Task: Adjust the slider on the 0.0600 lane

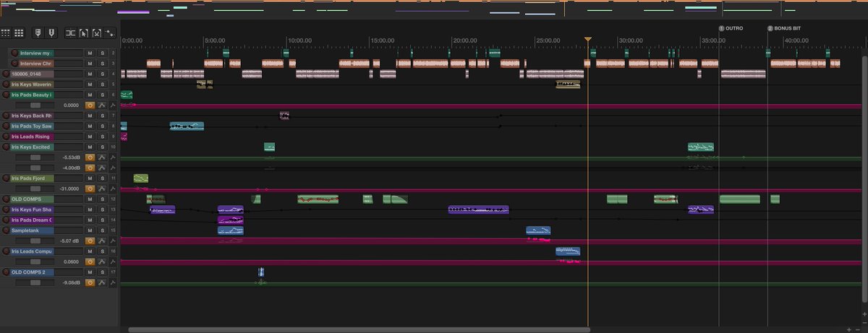Action: click(x=35, y=261)
